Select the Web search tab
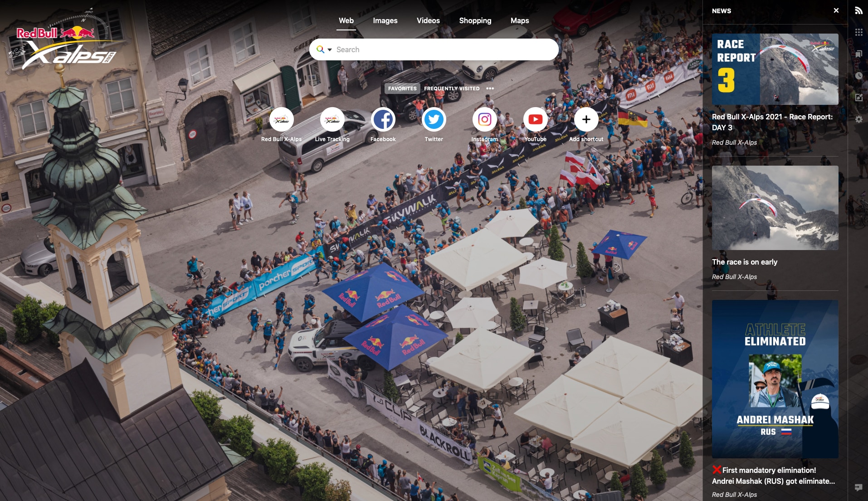The height and width of the screenshot is (501, 868). click(346, 20)
